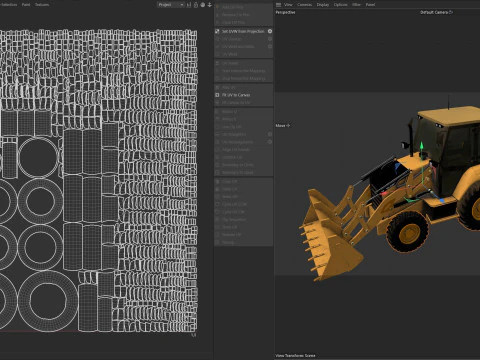Open the Textures menu in UV editor
The width and height of the screenshot is (480, 360).
click(42, 5)
